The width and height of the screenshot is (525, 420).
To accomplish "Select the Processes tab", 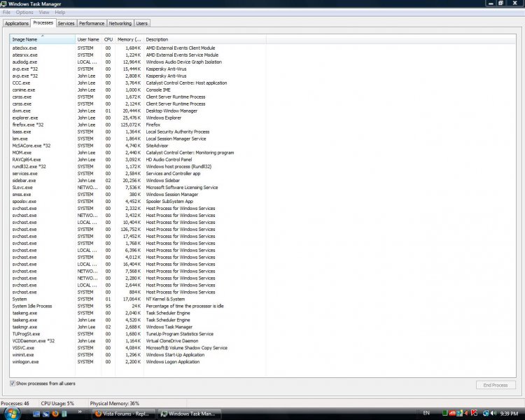I will pyautogui.click(x=43, y=23).
